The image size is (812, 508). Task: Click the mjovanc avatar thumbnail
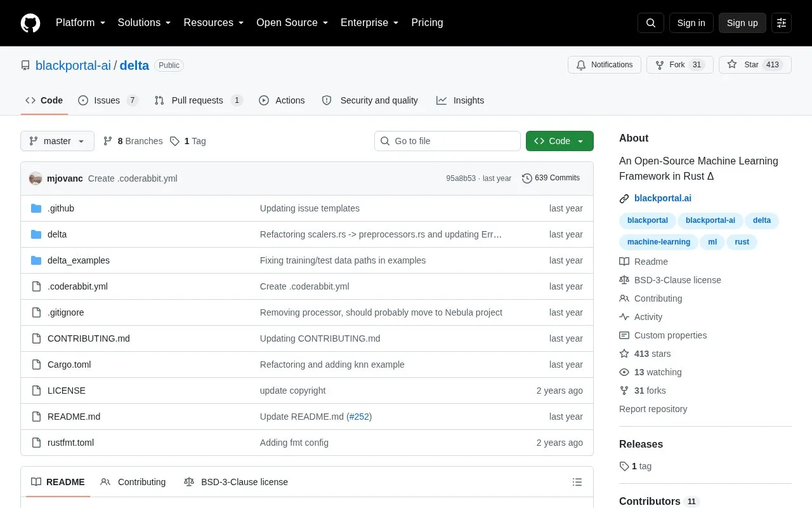click(36, 178)
